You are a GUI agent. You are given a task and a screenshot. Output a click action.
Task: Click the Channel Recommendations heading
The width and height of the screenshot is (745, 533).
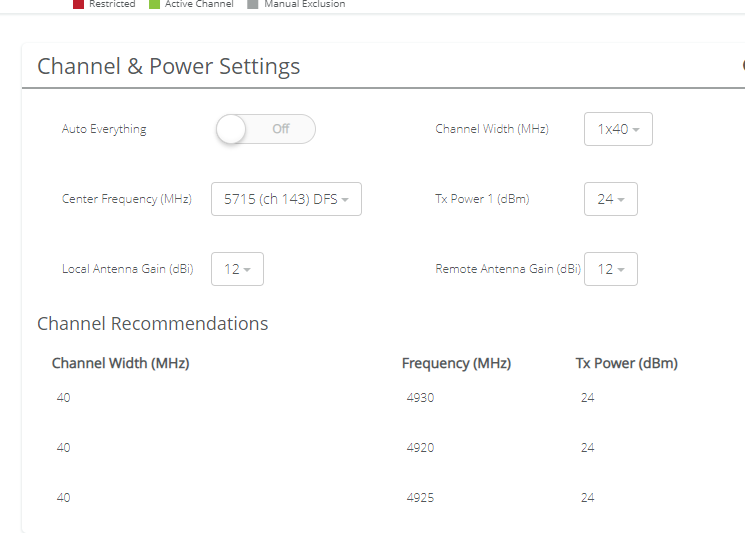[152, 323]
